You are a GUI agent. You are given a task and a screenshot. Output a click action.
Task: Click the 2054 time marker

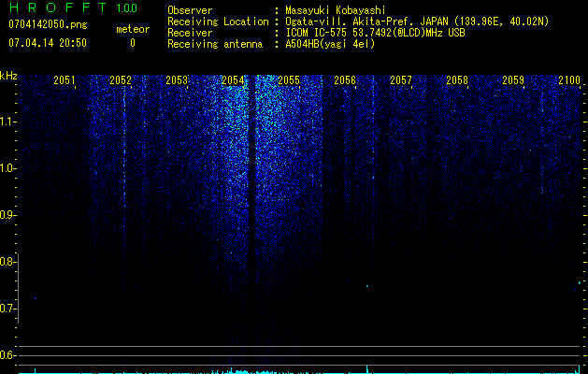coord(233,80)
